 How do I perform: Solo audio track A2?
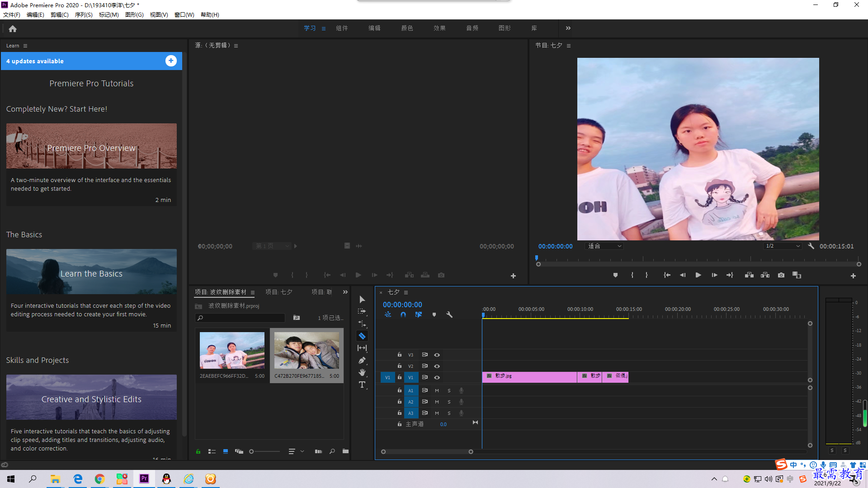coord(449,402)
